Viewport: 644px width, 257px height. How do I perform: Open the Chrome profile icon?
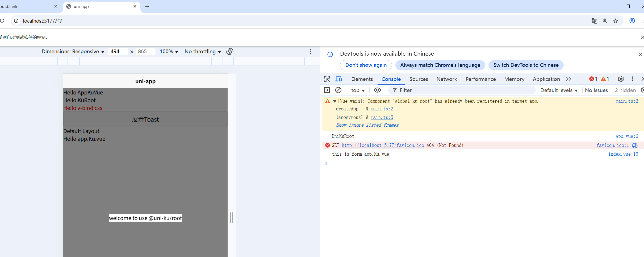click(x=632, y=21)
